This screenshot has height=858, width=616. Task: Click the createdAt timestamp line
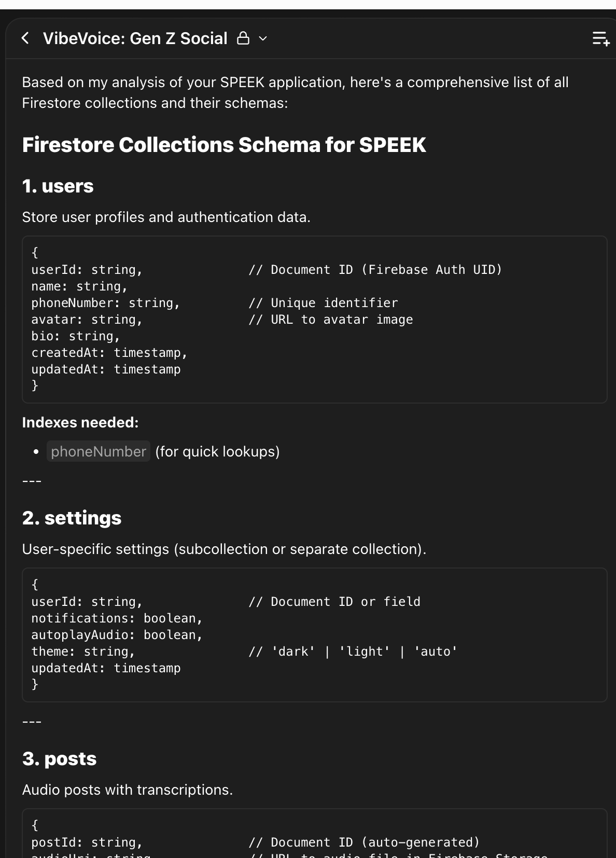tap(109, 352)
